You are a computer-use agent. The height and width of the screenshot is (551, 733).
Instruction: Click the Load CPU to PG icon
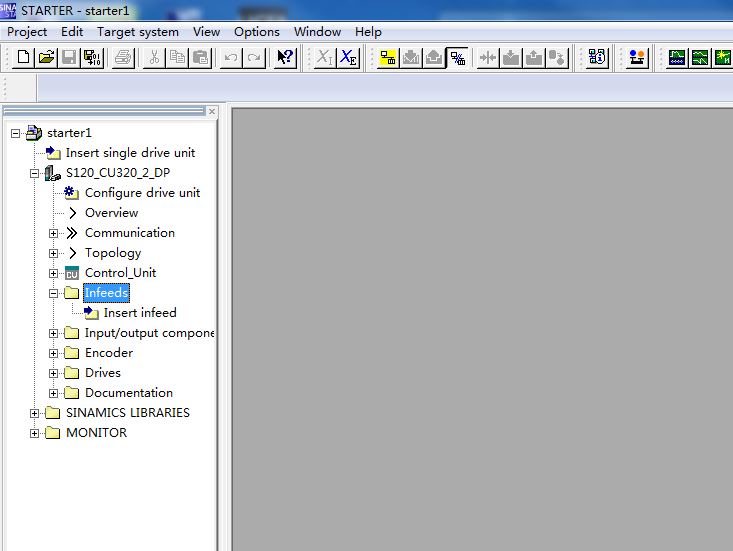click(x=534, y=57)
